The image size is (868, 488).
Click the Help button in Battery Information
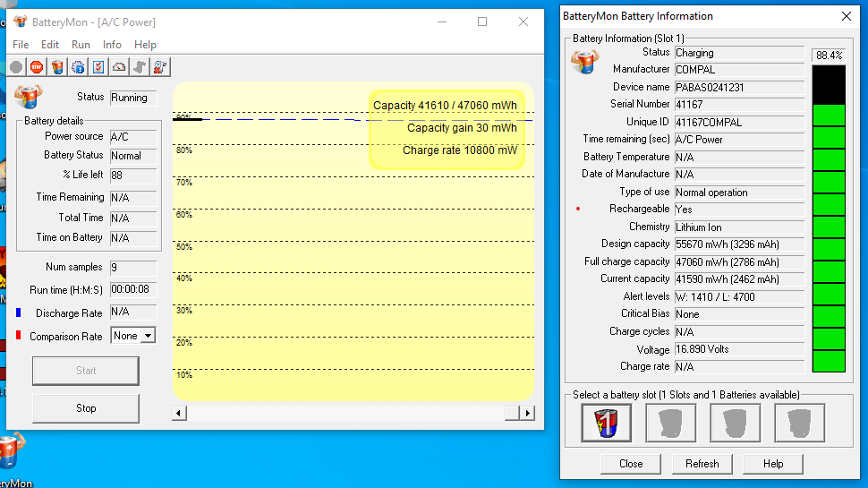tap(773, 464)
